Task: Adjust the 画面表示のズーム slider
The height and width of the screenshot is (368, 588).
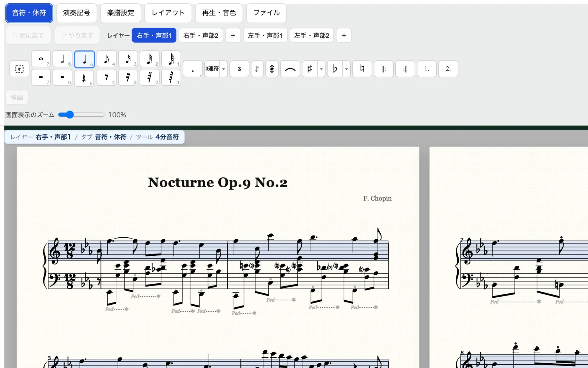Action: point(81,115)
